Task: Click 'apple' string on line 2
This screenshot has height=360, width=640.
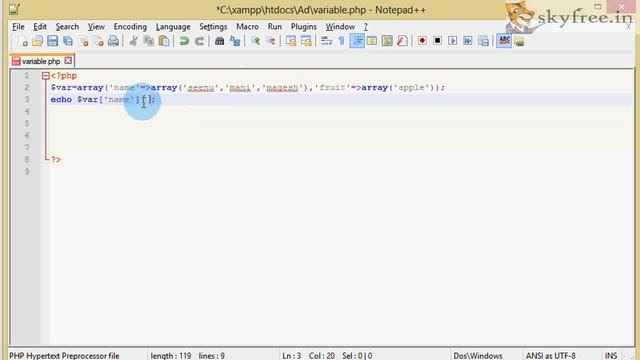Action: (411, 88)
